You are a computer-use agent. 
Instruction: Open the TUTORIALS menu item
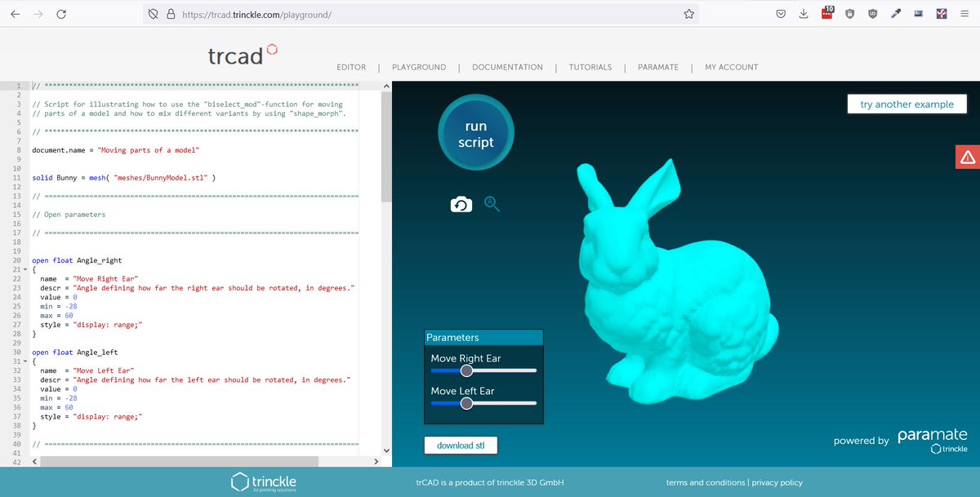pyautogui.click(x=590, y=67)
